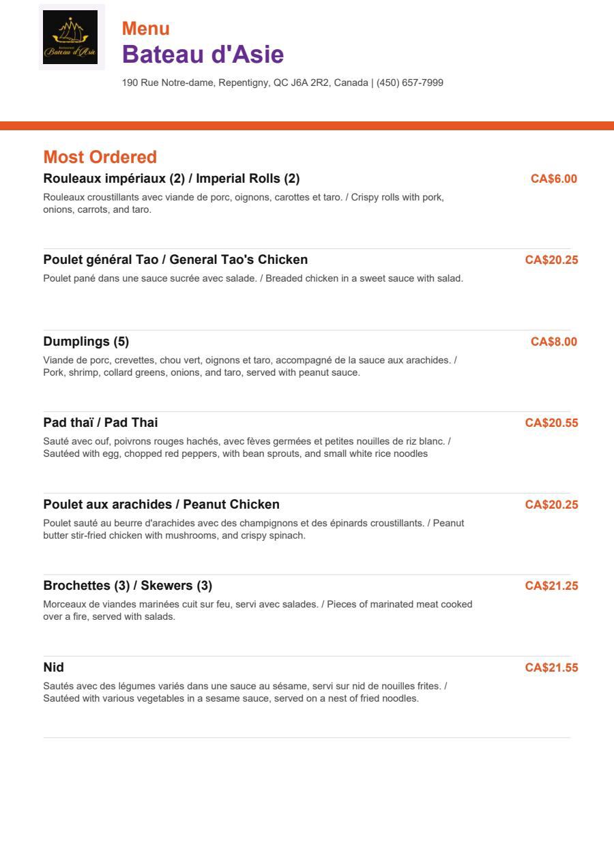
Task: Click the CA$6.00 price for Imperial Rolls
Action: (x=554, y=179)
